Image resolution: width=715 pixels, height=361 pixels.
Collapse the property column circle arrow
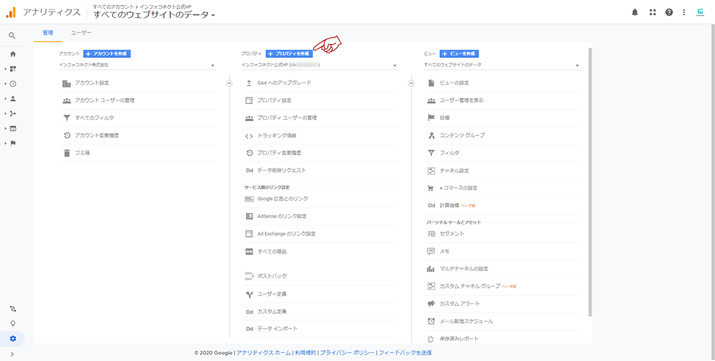click(411, 83)
